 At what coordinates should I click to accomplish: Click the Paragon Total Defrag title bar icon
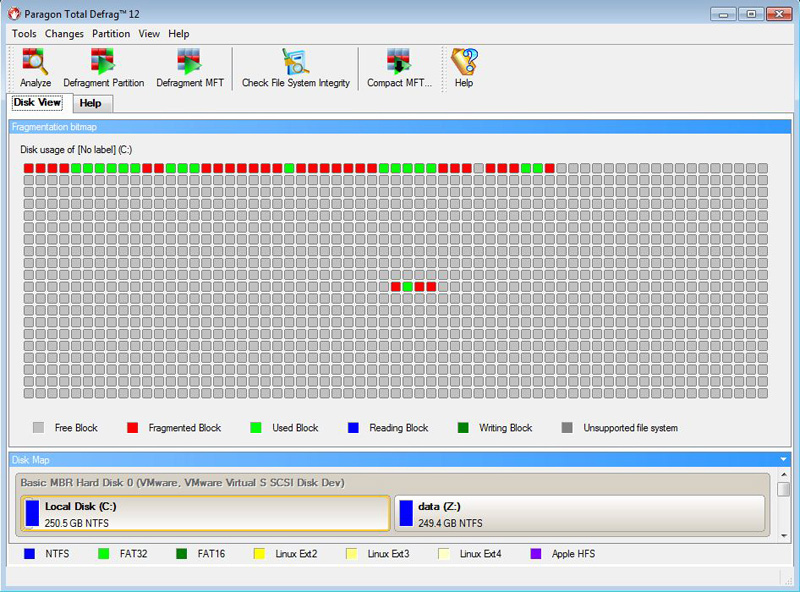click(14, 14)
